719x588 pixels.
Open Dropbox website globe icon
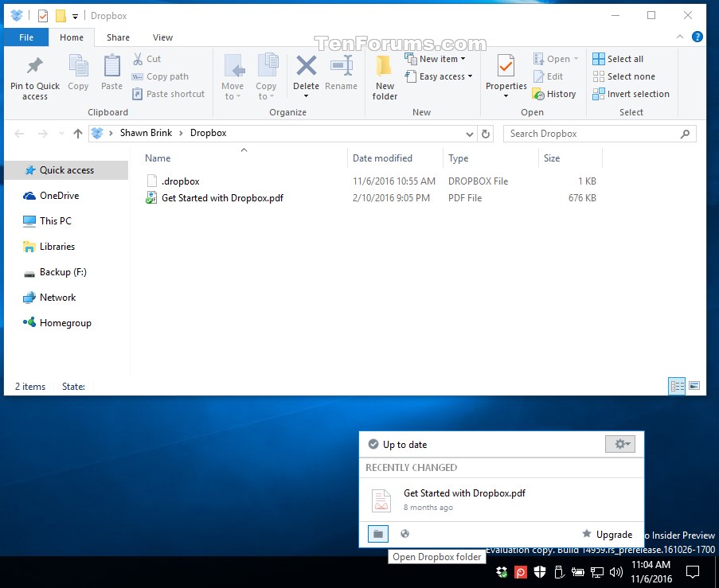pos(405,533)
